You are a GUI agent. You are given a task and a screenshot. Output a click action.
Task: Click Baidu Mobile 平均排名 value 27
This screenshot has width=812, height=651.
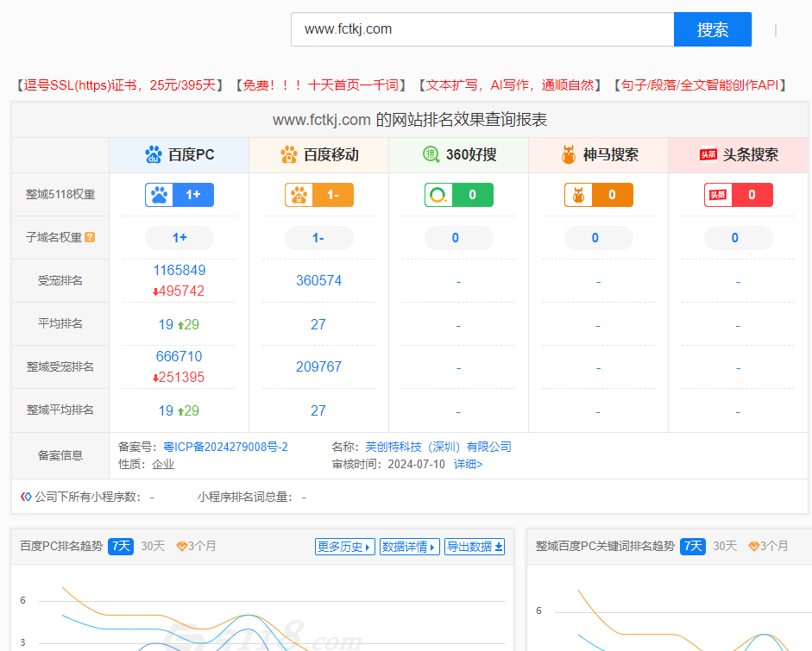pyautogui.click(x=318, y=324)
